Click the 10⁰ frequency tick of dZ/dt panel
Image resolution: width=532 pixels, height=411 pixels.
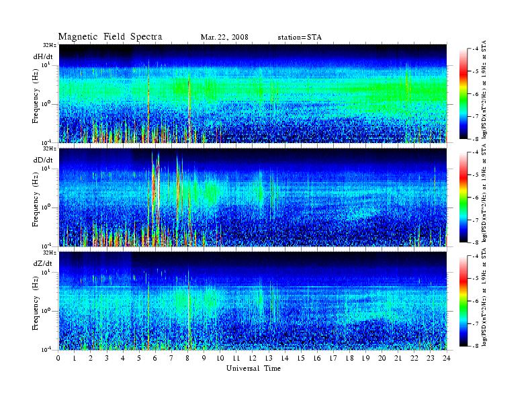[x=46, y=311]
